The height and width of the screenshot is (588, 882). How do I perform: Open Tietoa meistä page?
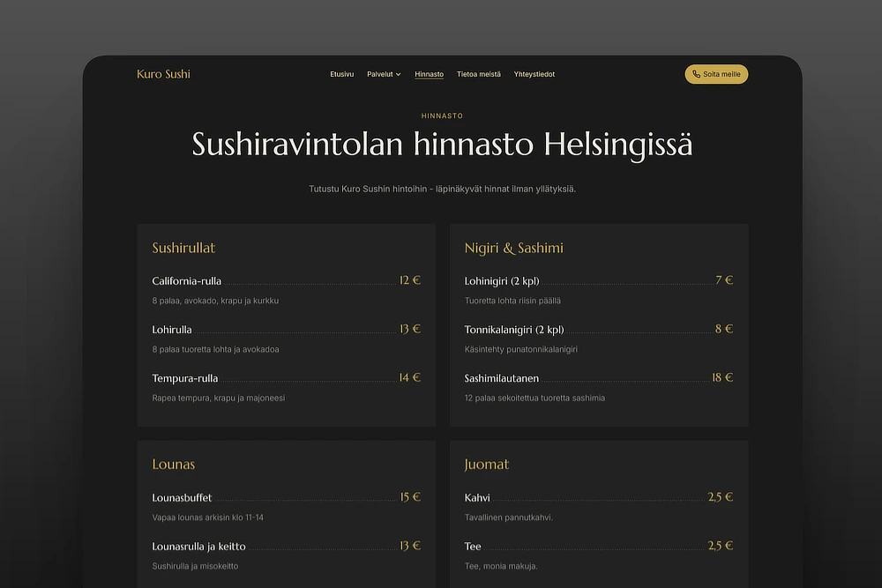pyautogui.click(x=478, y=74)
